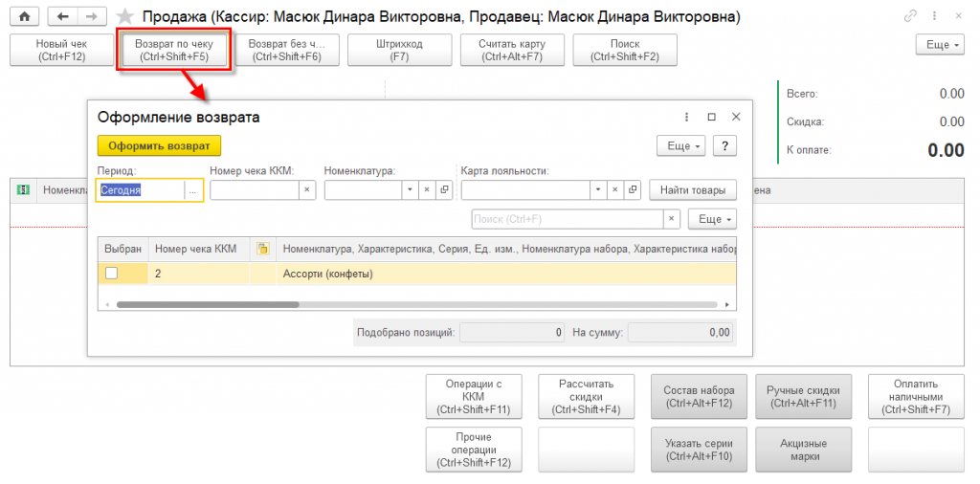Copy link via the chain icon
This screenshot has width=980, height=484.
tap(910, 17)
